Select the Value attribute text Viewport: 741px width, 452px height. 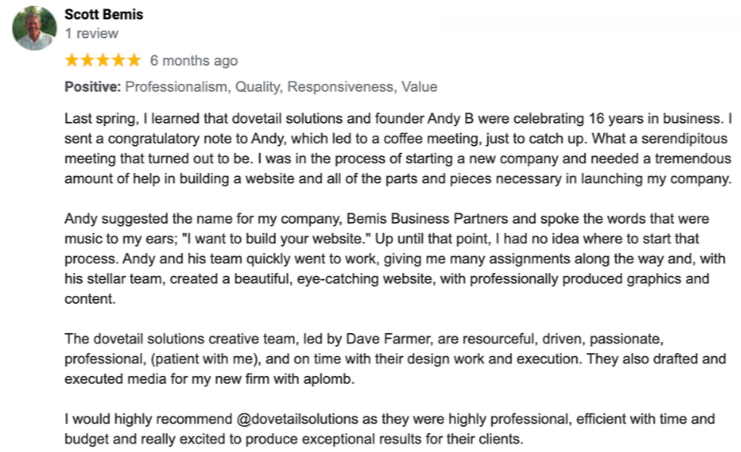coord(419,87)
